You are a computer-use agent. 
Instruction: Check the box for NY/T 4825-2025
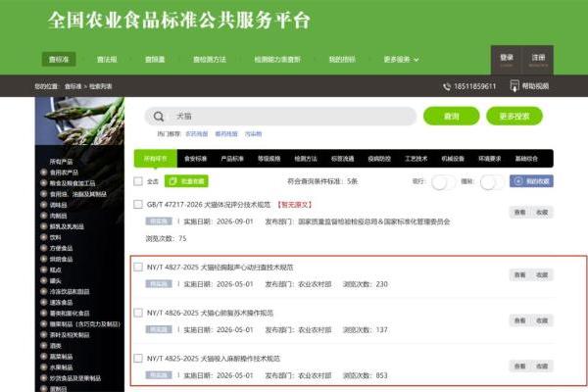coord(138,359)
